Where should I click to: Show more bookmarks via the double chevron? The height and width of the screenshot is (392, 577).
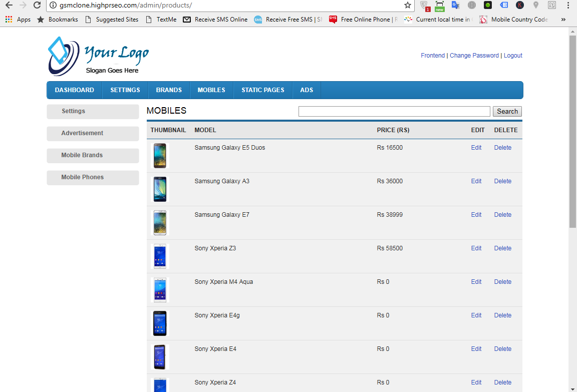563,20
